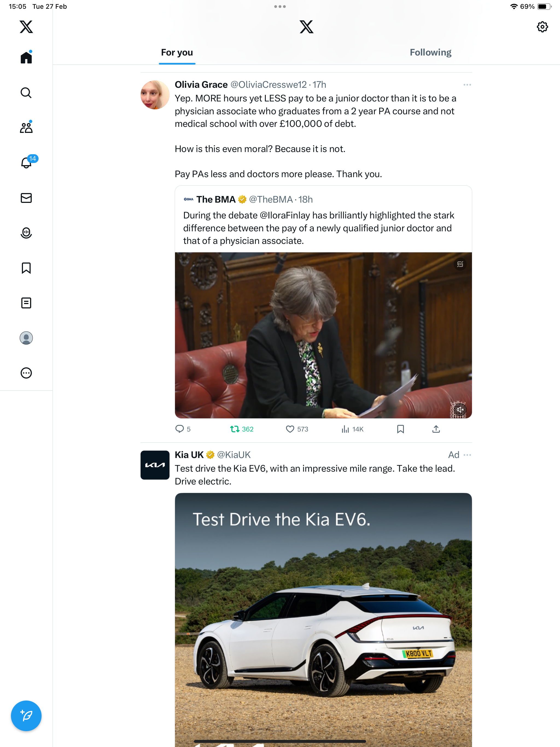
Task: Switch to the Following tab
Action: (x=430, y=52)
